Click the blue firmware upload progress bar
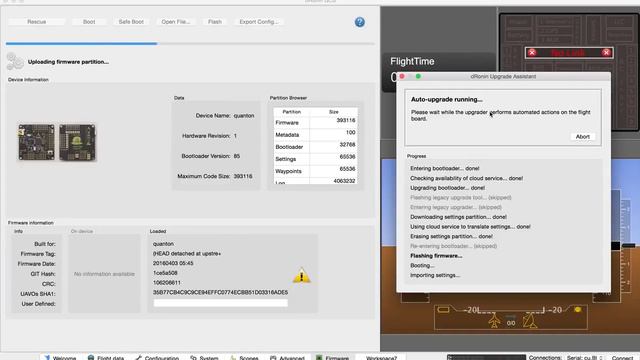 [190, 43]
